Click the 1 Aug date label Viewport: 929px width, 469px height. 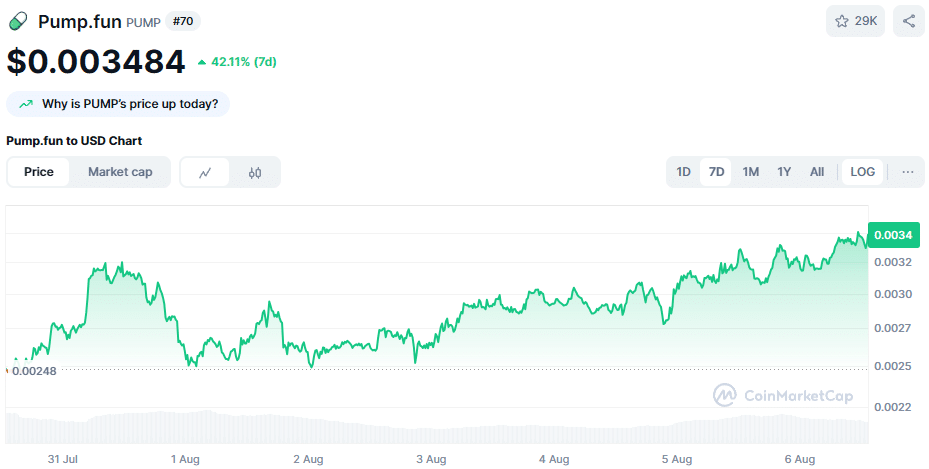(x=185, y=459)
